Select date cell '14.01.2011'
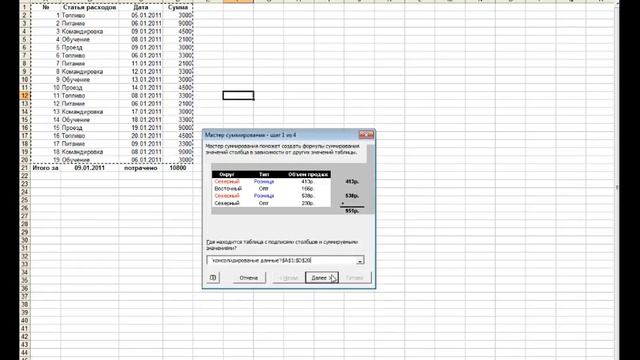Screen dimensions: 640x360 [x=141, y=88]
